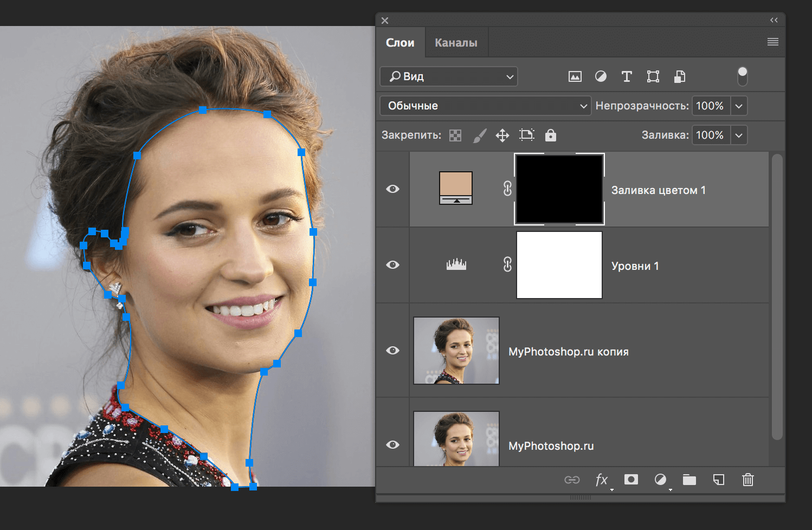Screen dimensions: 812x530
Task: Filter layers by type layers icon
Action: pos(627,76)
